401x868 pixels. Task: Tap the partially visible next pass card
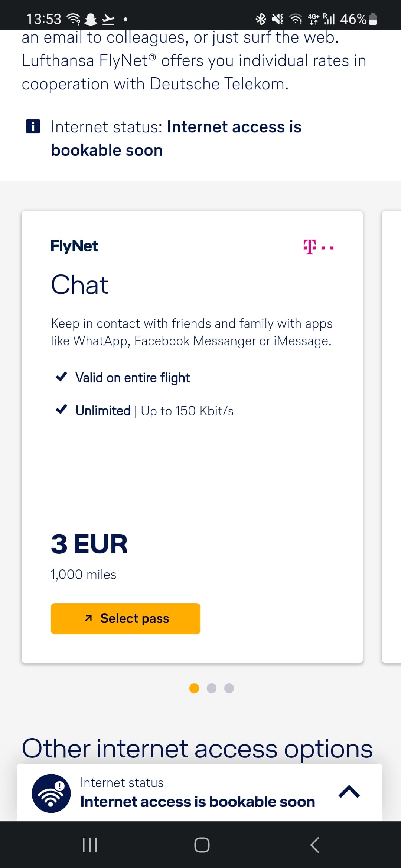click(x=391, y=437)
